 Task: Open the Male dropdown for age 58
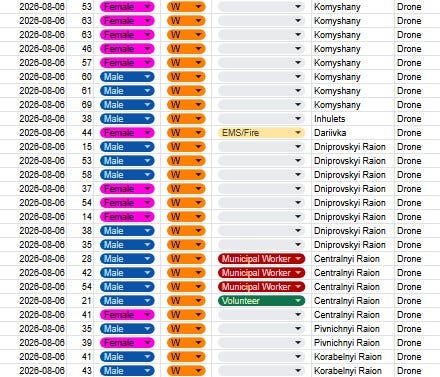point(127,175)
